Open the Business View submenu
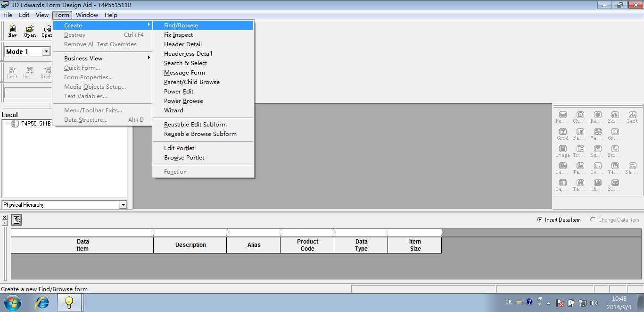 tap(102, 58)
